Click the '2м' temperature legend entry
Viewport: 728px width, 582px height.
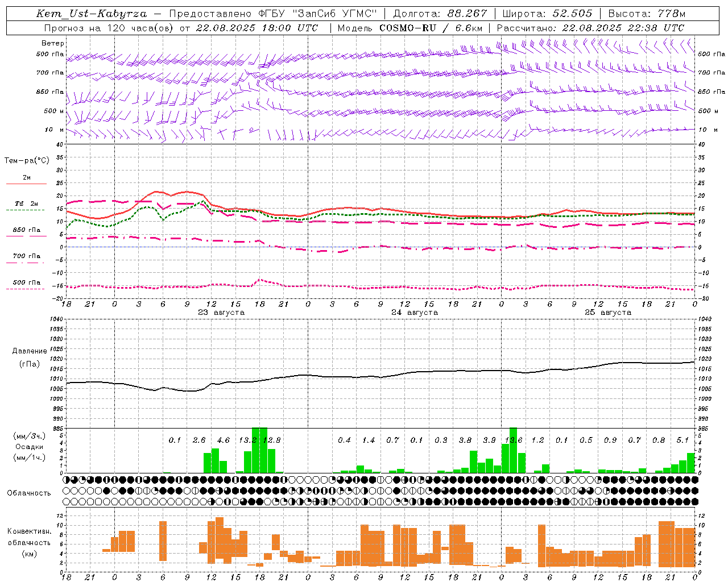pos(27,178)
